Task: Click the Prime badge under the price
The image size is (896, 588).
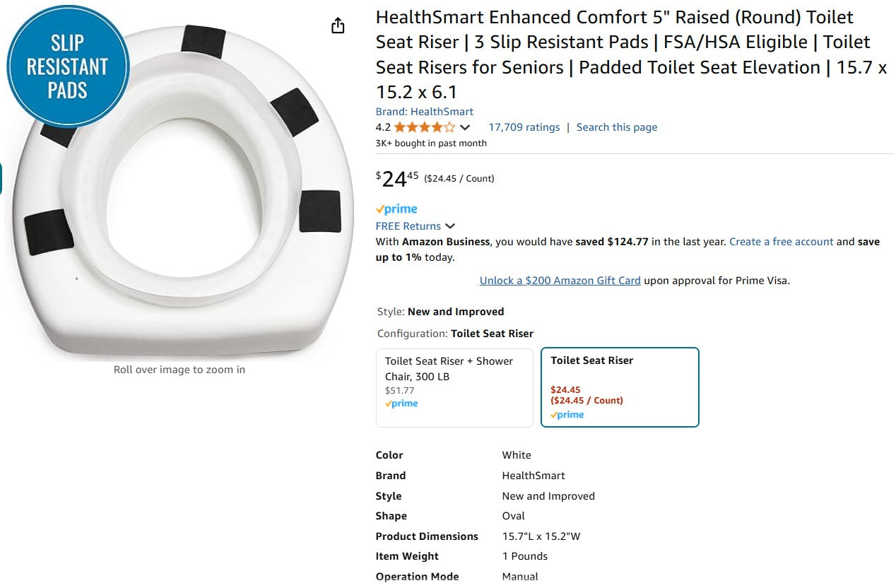Action: click(396, 208)
